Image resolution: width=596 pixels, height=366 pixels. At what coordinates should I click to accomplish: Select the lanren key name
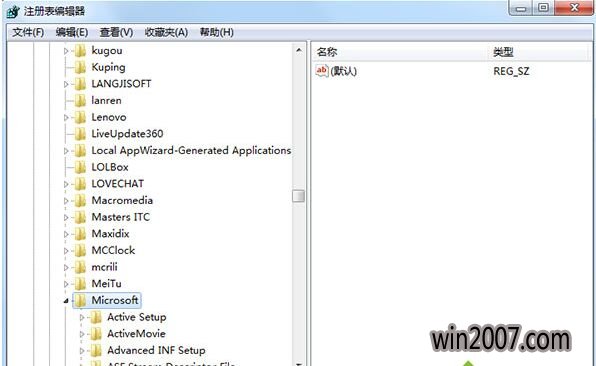pyautogui.click(x=106, y=101)
